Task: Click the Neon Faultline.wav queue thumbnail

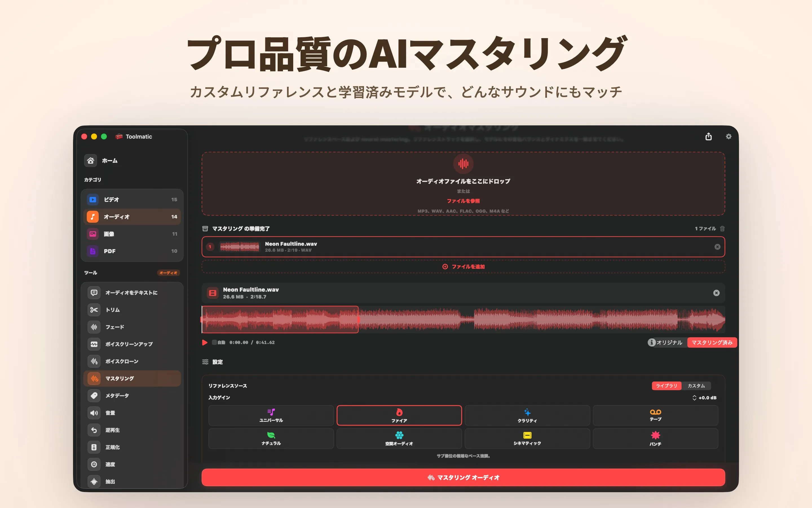Action: [240, 247]
